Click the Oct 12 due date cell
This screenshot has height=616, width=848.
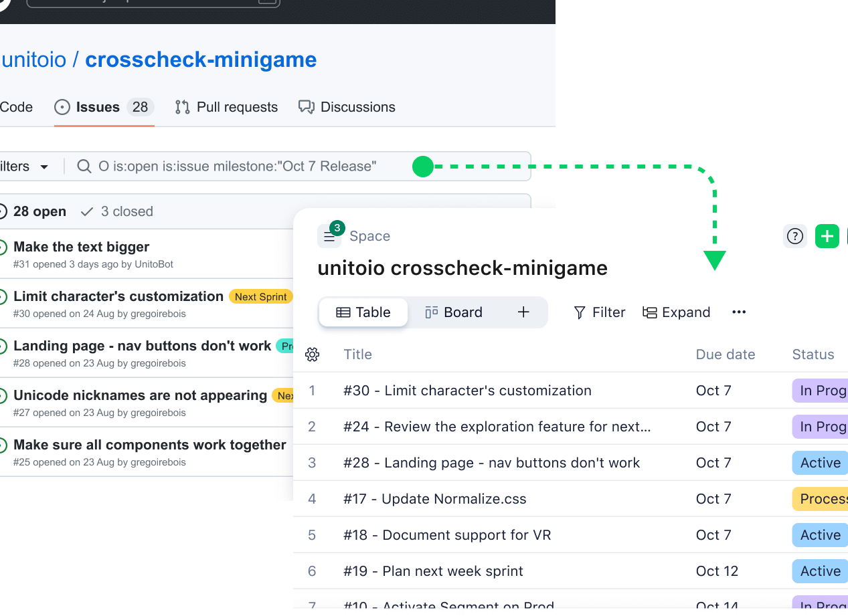[x=717, y=571]
